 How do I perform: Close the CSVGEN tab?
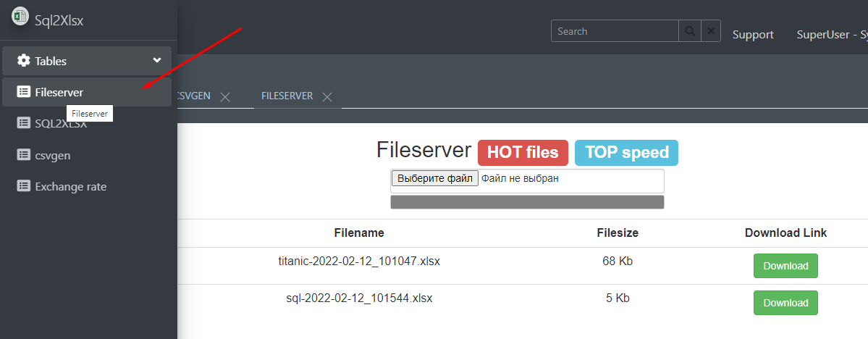pyautogui.click(x=225, y=97)
